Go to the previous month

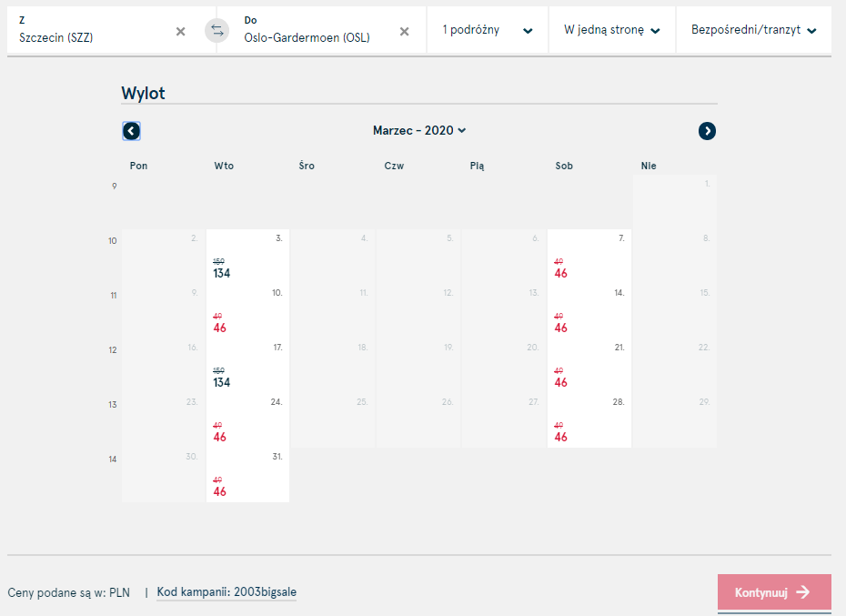point(132,131)
